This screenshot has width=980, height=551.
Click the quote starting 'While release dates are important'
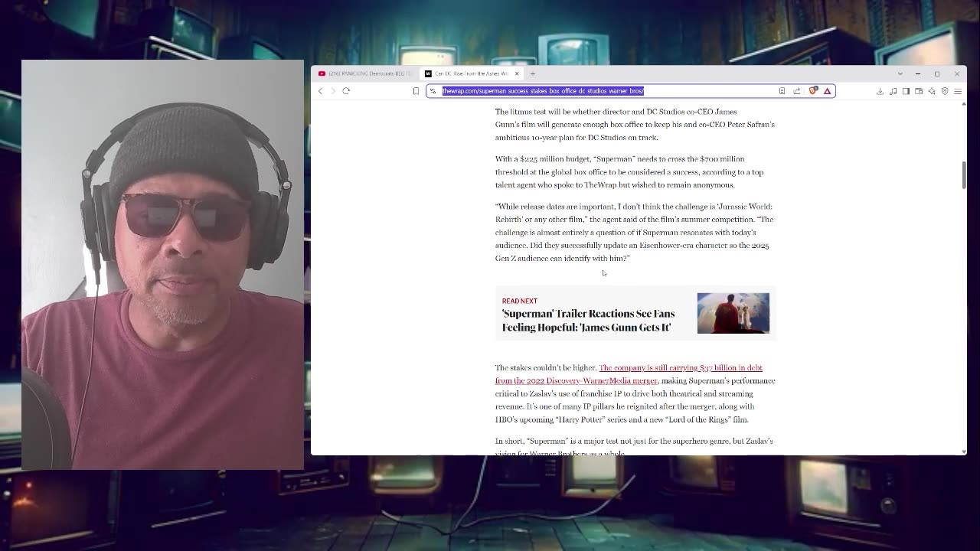coord(634,233)
